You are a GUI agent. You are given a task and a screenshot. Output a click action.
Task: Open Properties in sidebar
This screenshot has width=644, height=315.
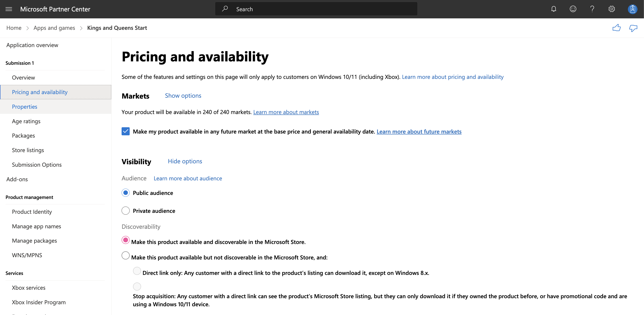point(56,107)
